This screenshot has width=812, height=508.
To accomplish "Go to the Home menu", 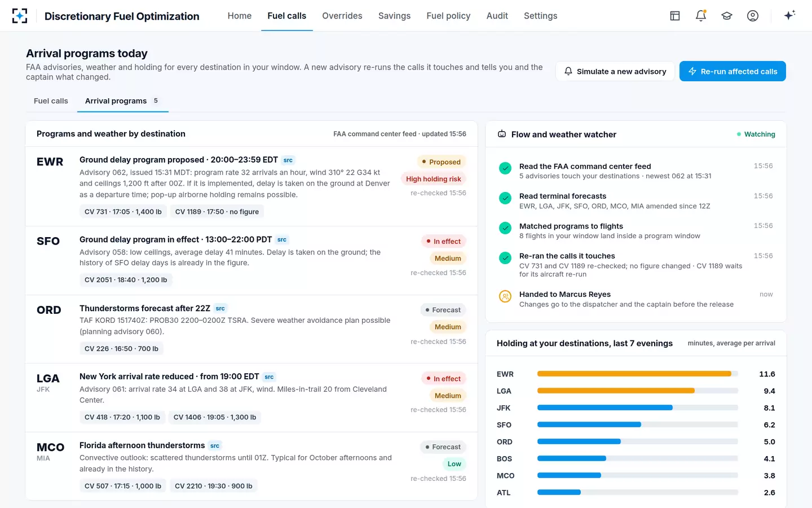I will (240, 16).
